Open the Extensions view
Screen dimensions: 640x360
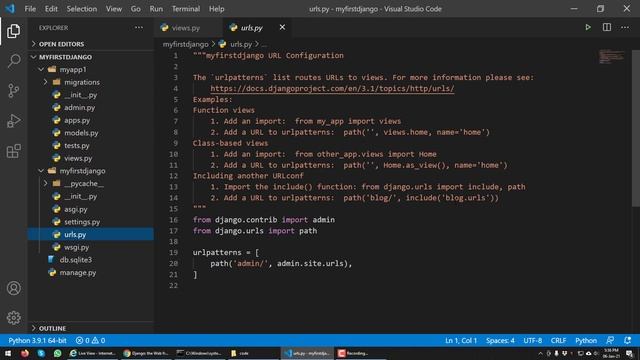tap(13, 151)
